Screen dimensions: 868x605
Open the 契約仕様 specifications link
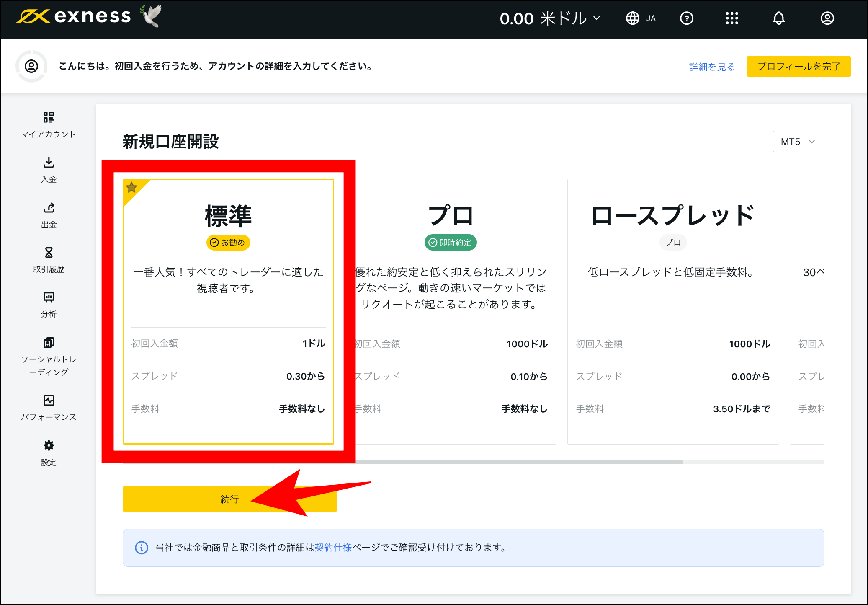(333, 547)
